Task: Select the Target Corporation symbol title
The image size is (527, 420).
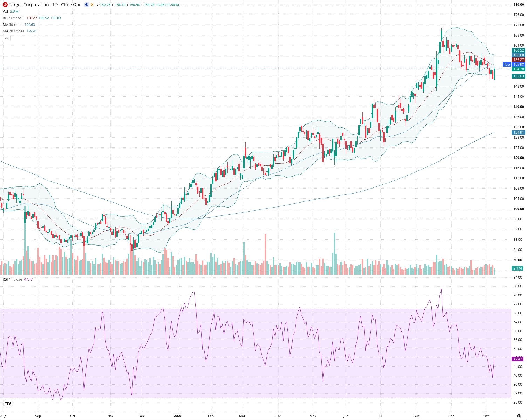Action: 45,5
